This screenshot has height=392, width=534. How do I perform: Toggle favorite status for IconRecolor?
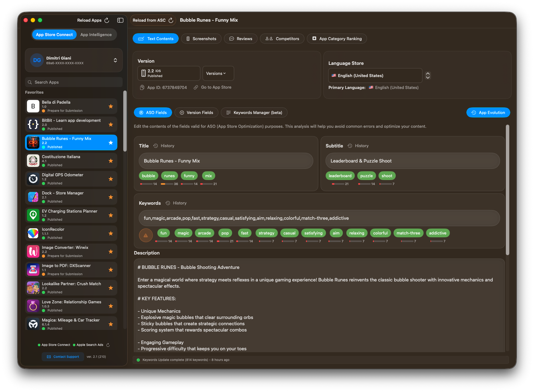point(110,233)
